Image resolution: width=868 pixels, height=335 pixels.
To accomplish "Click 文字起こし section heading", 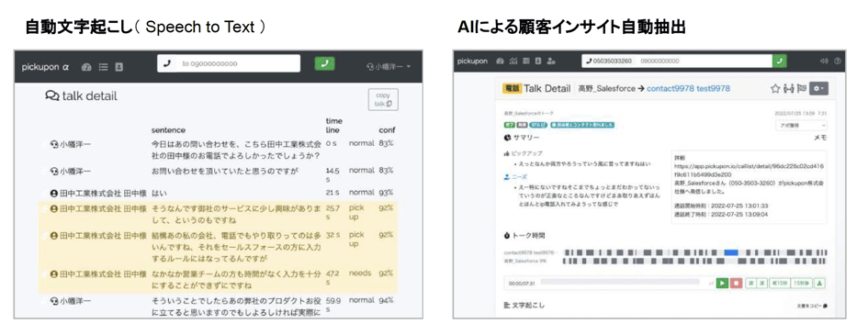I will (524, 305).
